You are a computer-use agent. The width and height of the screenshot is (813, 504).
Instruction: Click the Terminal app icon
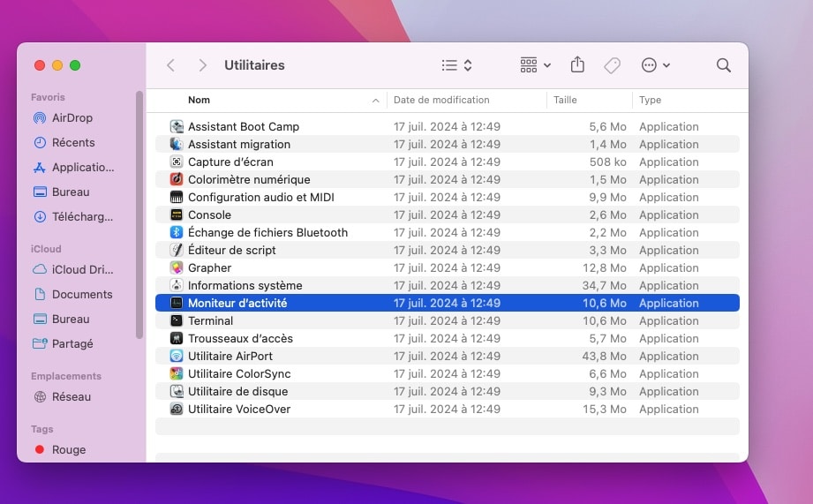tap(177, 320)
